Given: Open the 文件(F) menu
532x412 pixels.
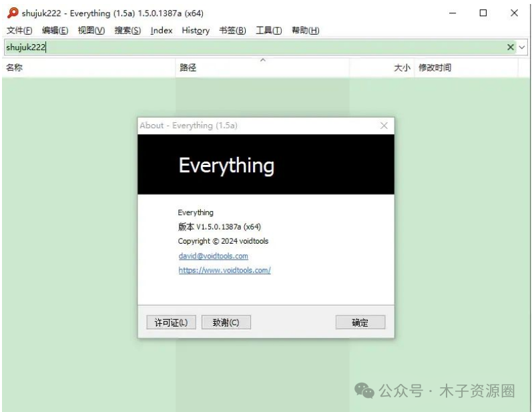Looking at the screenshot, I should coord(19,31).
